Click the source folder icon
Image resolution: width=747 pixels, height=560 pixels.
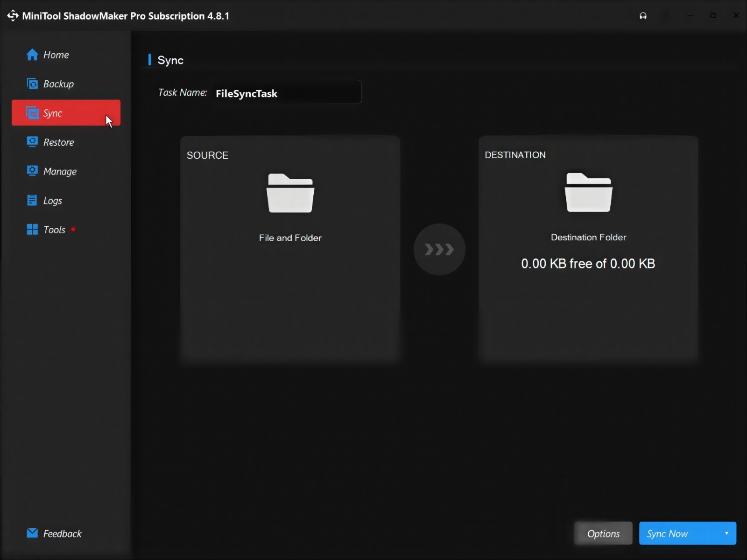[x=290, y=193]
